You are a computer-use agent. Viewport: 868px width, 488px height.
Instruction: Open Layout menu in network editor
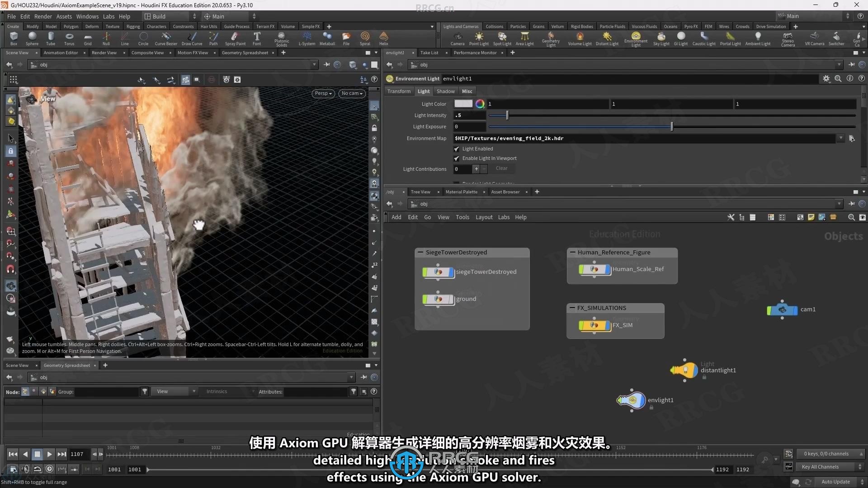click(x=484, y=217)
